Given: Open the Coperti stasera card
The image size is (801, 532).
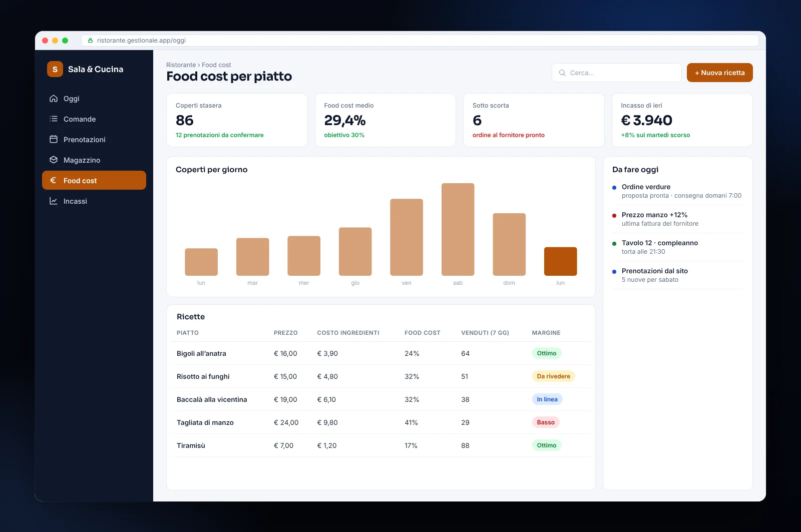Looking at the screenshot, I should (x=237, y=120).
